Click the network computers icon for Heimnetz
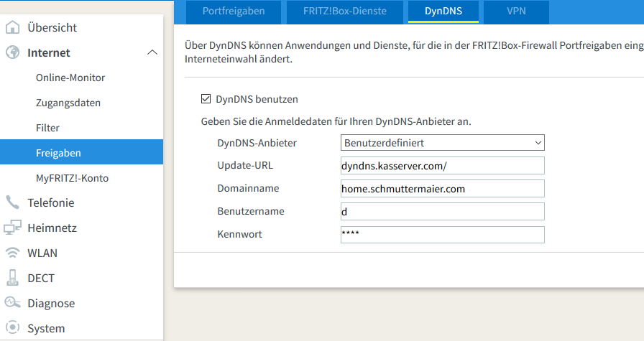644x341 pixels. 12,228
